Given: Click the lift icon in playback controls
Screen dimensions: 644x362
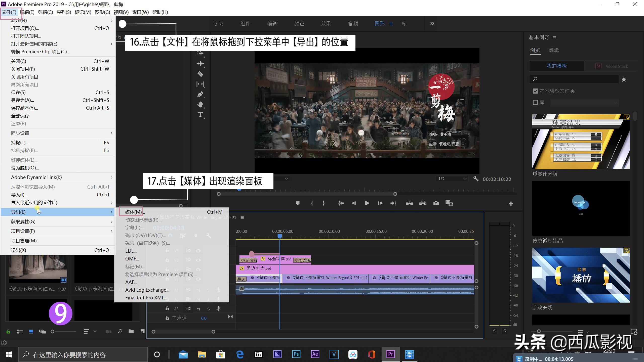Looking at the screenshot, I should pyautogui.click(x=409, y=203).
